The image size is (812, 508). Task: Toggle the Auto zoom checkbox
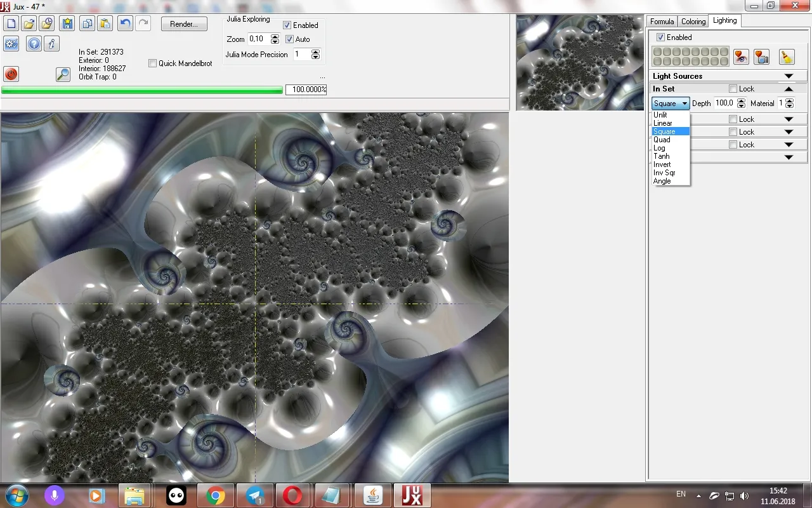pyautogui.click(x=289, y=39)
